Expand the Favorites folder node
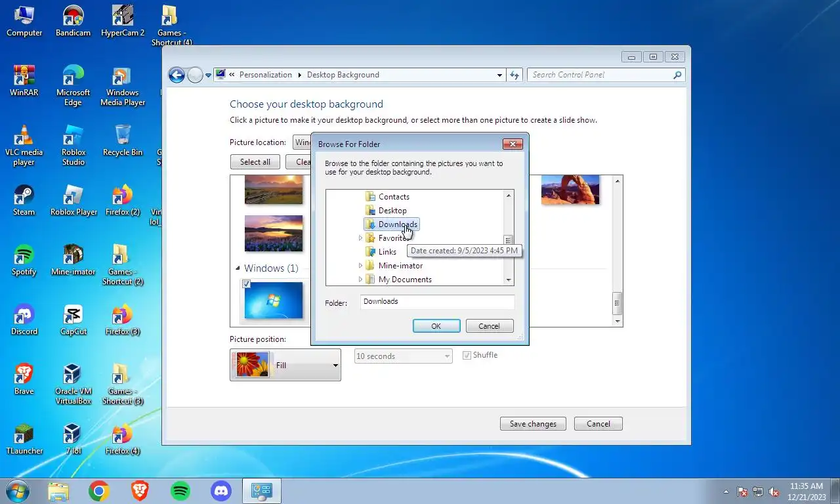This screenshot has height=504, width=840. coord(360,238)
